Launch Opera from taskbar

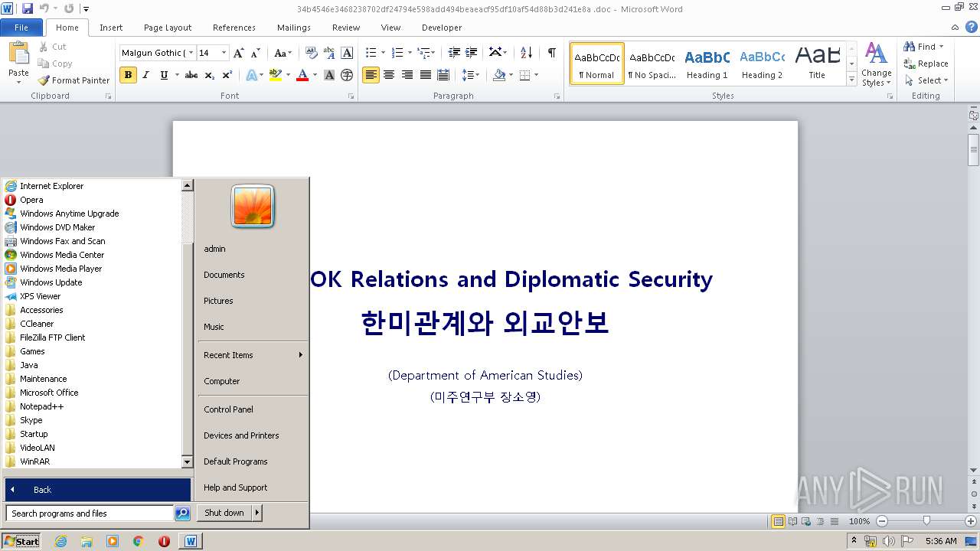pyautogui.click(x=164, y=541)
